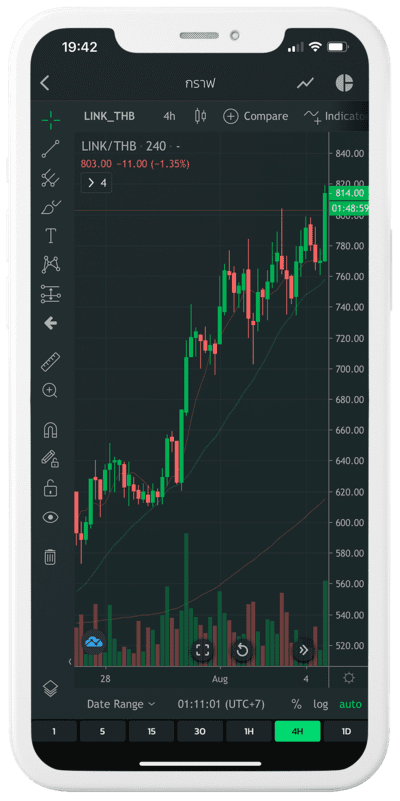Select the 15 minute timeframe tab

coord(151,732)
